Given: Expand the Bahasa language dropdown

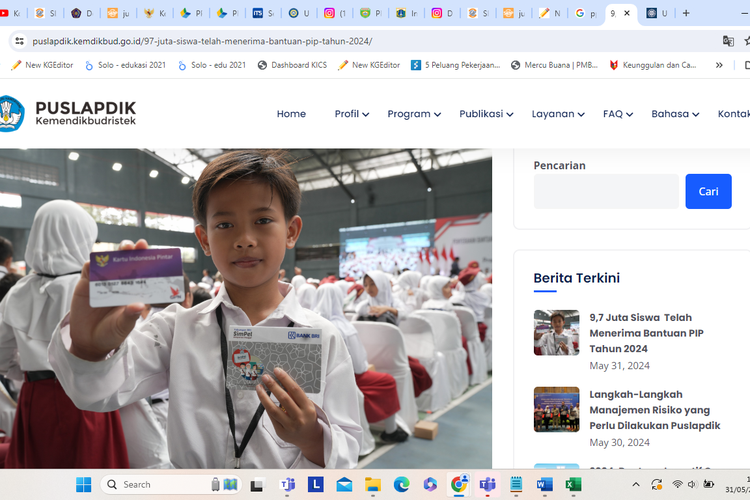Looking at the screenshot, I should (675, 114).
